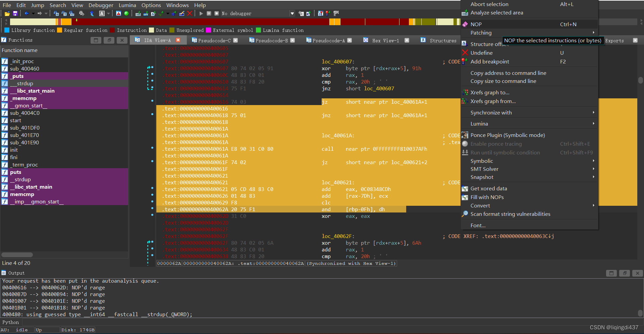Click the Make Code toolbar icon
644x334 pixels.
tap(138, 13)
